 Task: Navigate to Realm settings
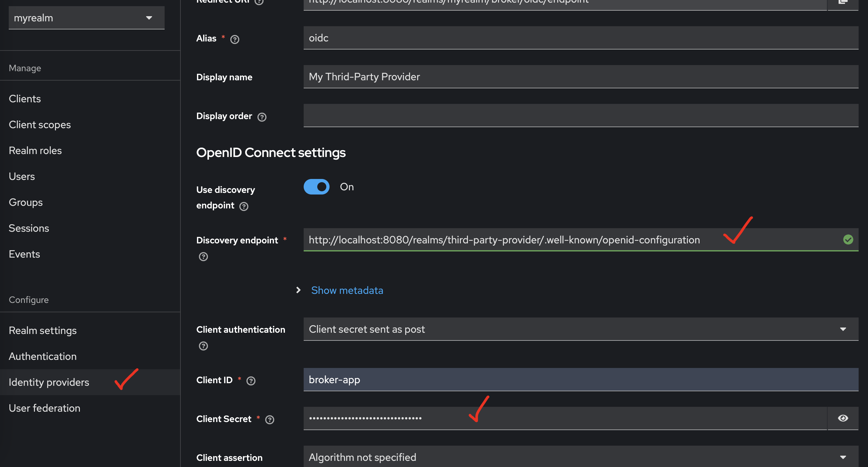(x=43, y=331)
